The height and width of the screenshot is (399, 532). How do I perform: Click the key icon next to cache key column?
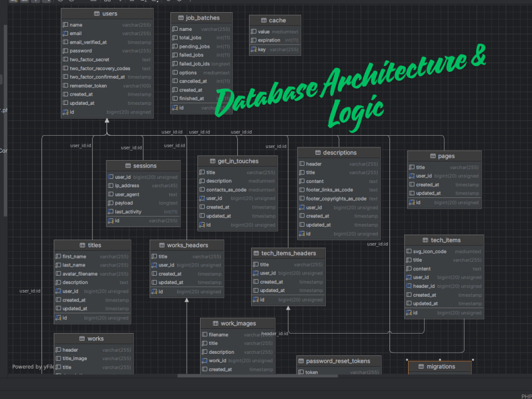click(x=253, y=49)
